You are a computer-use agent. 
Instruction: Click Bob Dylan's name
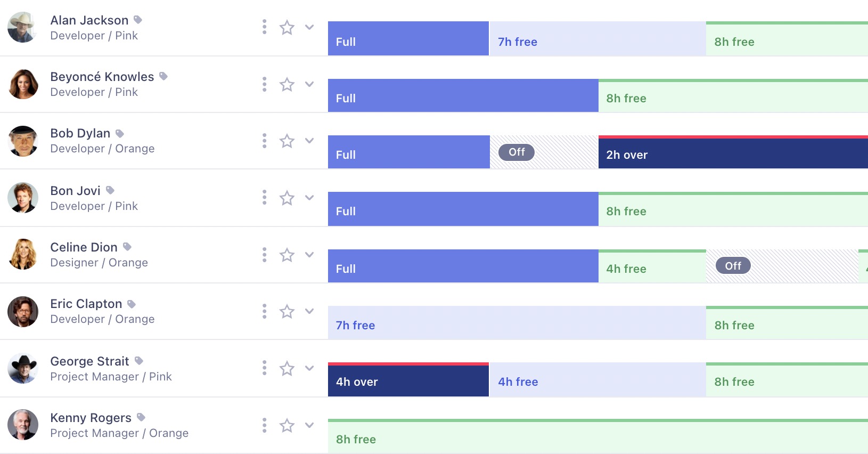pyautogui.click(x=80, y=133)
